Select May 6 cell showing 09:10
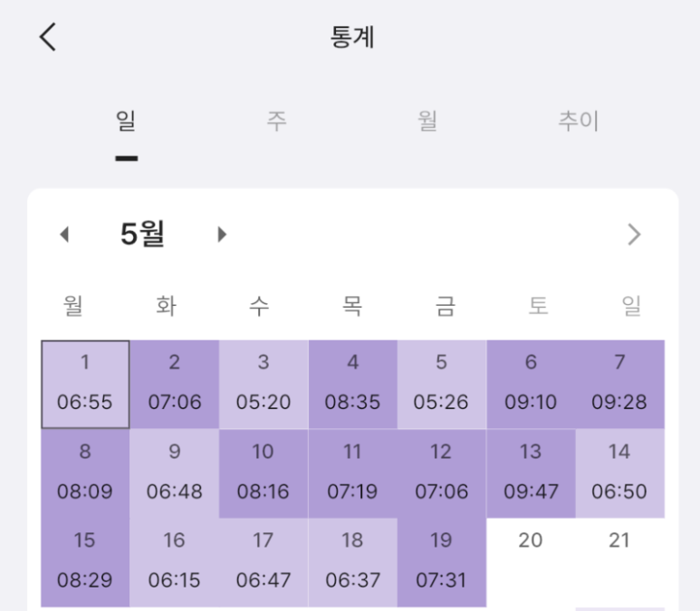 click(x=531, y=385)
